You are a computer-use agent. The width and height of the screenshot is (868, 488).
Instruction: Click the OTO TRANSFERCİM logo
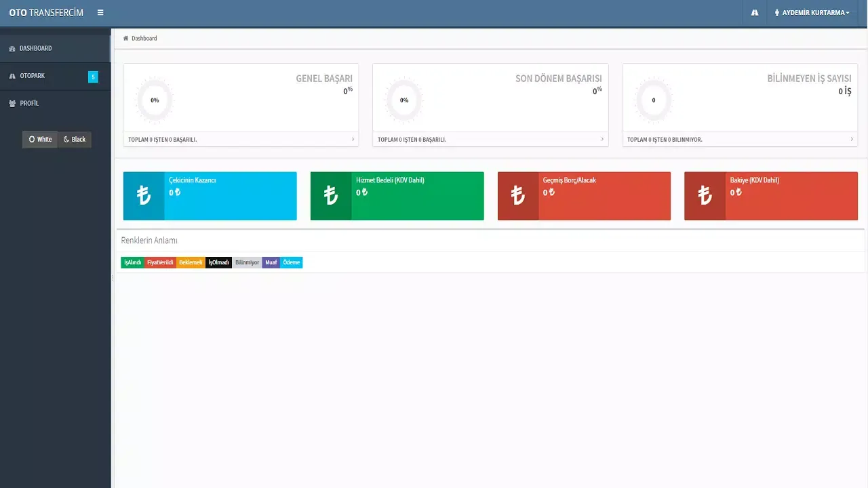coord(46,12)
